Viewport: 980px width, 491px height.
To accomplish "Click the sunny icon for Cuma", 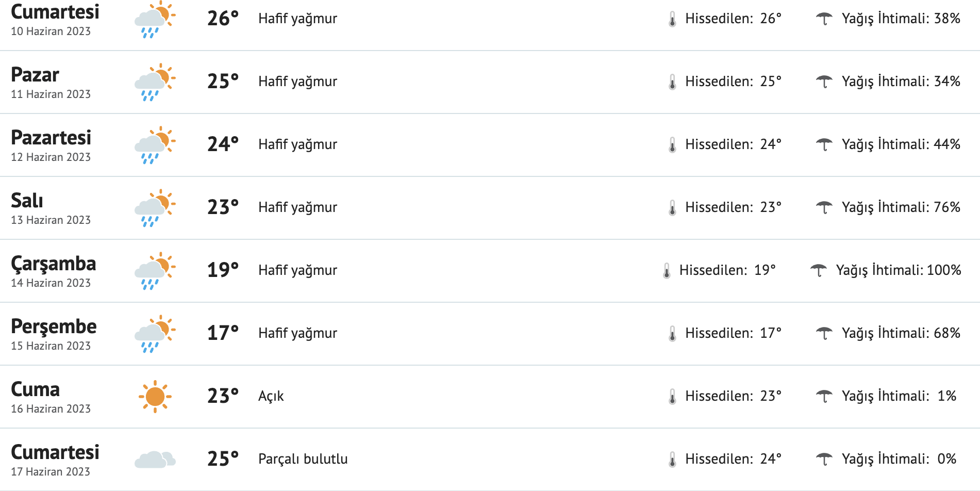I will pos(155,397).
